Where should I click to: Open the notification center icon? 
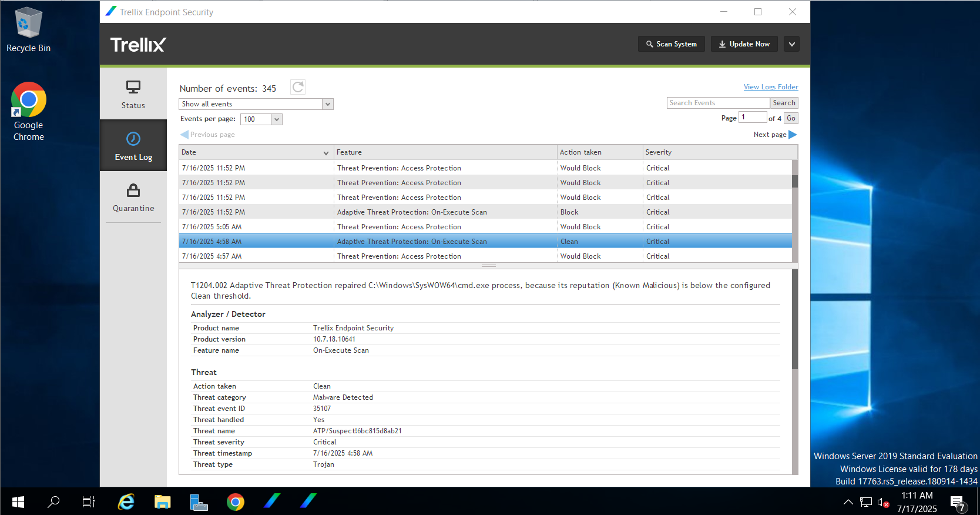(x=958, y=503)
